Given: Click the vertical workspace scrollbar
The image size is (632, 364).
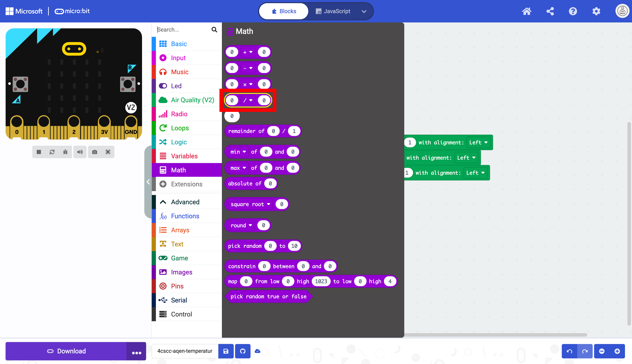Looking at the screenshot, I should 629,224.
